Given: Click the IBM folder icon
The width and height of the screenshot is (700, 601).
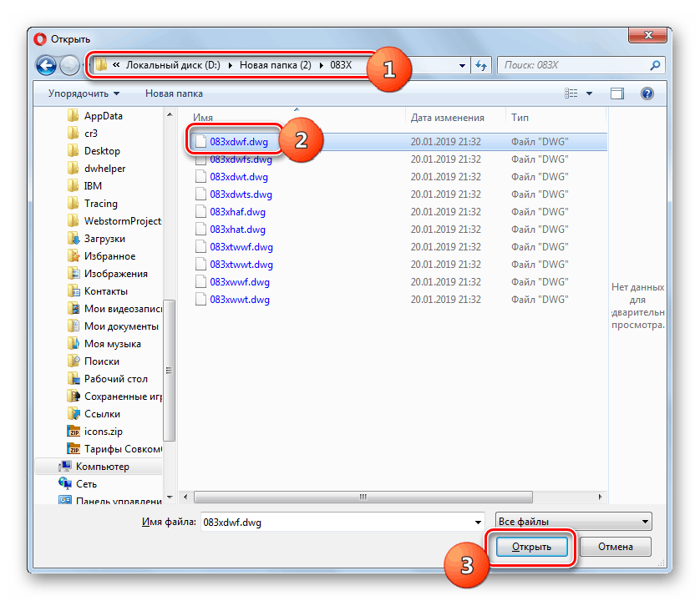Looking at the screenshot, I should click(x=73, y=185).
